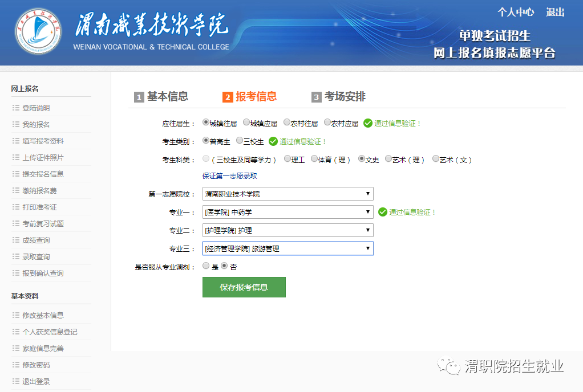The width and height of the screenshot is (583, 392).
Task: Click the list icon beside 退出登录
Action: click(x=15, y=381)
